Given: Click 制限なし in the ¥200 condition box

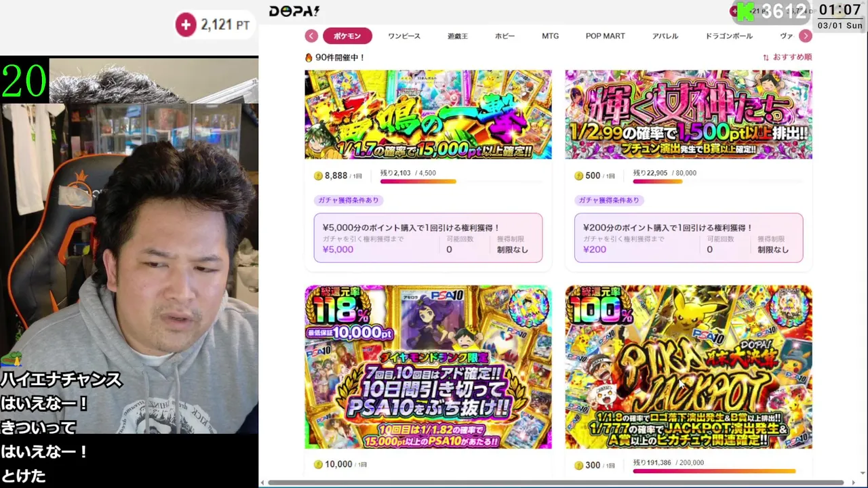Looking at the screenshot, I should 773,249.
